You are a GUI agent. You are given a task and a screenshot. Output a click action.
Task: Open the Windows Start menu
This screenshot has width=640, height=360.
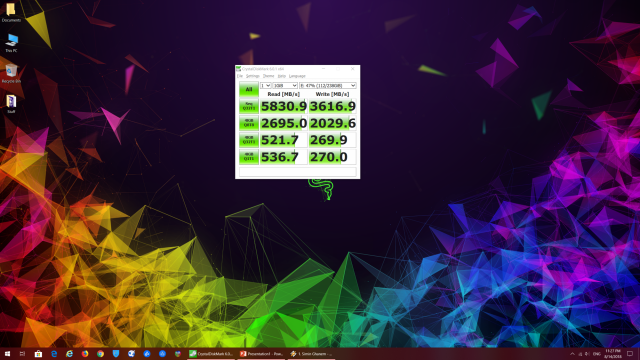coord(7,354)
